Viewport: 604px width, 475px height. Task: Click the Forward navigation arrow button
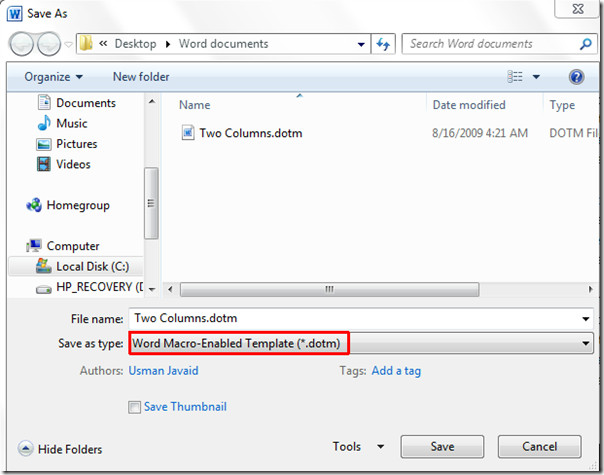49,44
